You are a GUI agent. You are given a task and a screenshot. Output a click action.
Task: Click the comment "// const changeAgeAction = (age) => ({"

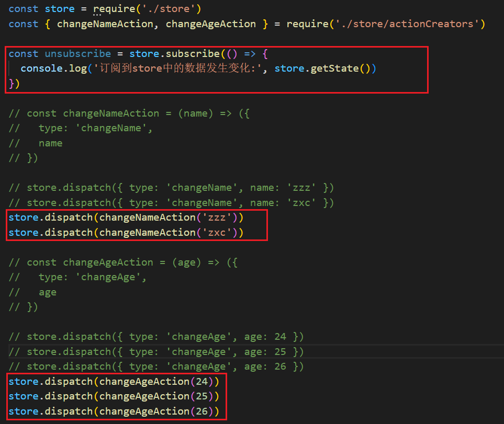tap(123, 262)
